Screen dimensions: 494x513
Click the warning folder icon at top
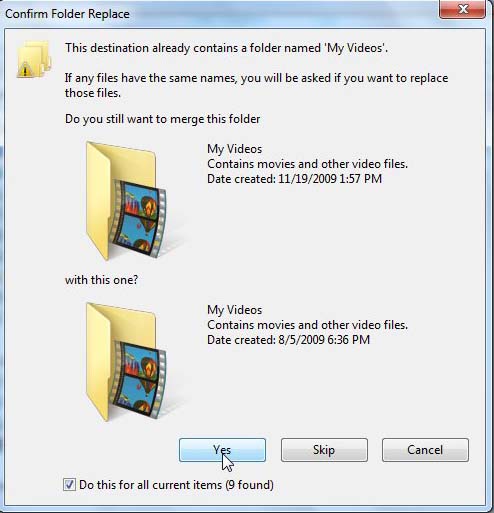34,59
